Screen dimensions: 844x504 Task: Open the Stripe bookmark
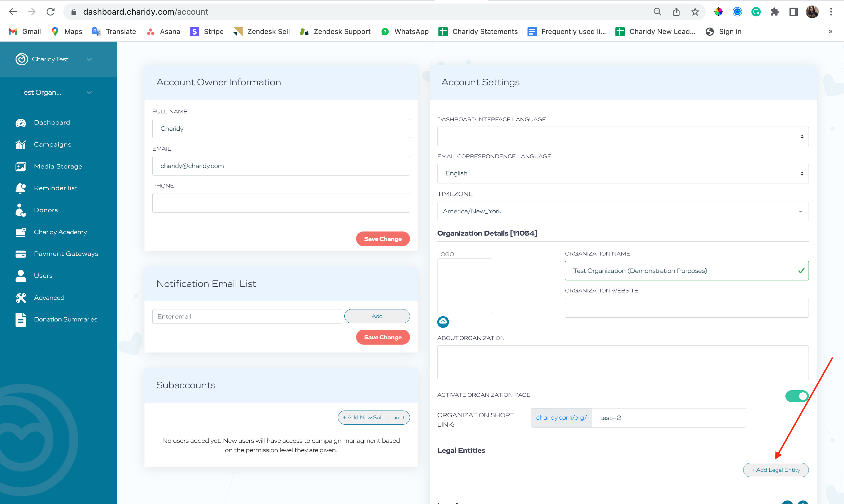pos(207,32)
